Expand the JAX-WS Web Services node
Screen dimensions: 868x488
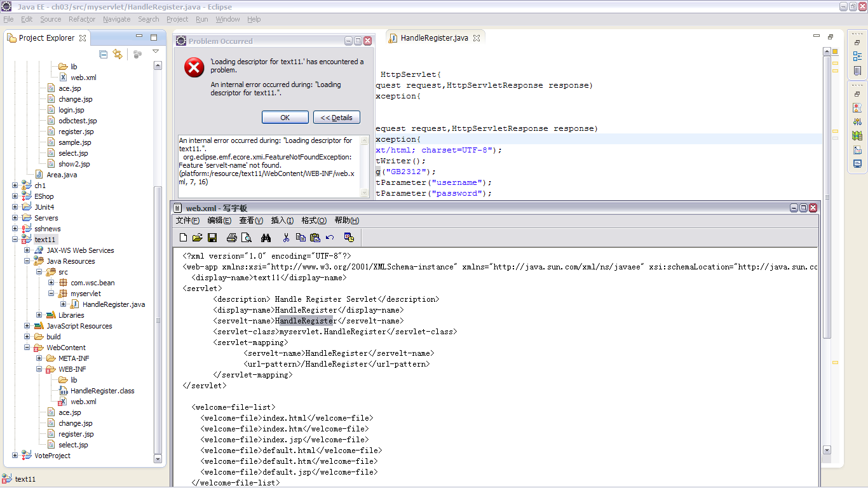coord(27,250)
